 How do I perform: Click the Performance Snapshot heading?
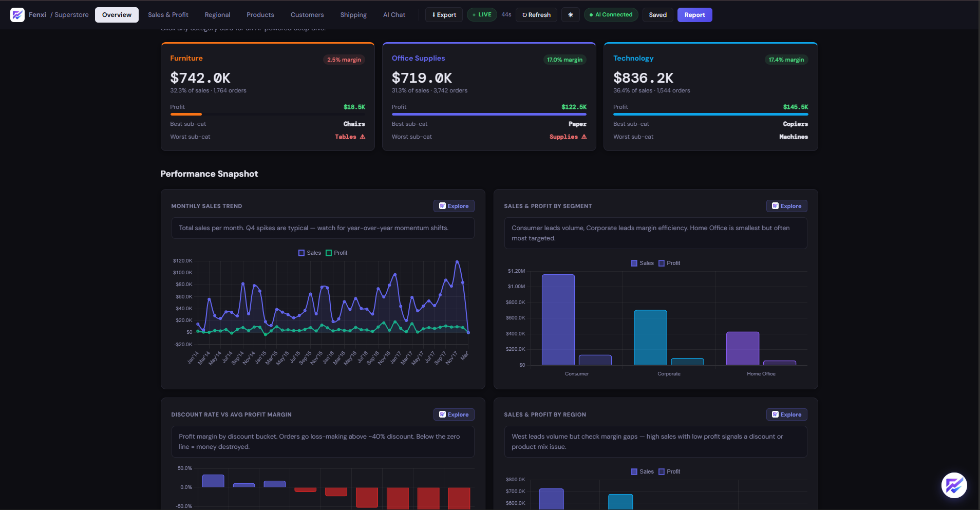209,174
